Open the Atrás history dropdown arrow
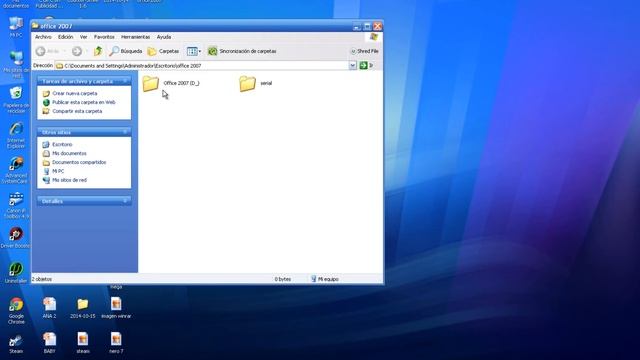 64,51
